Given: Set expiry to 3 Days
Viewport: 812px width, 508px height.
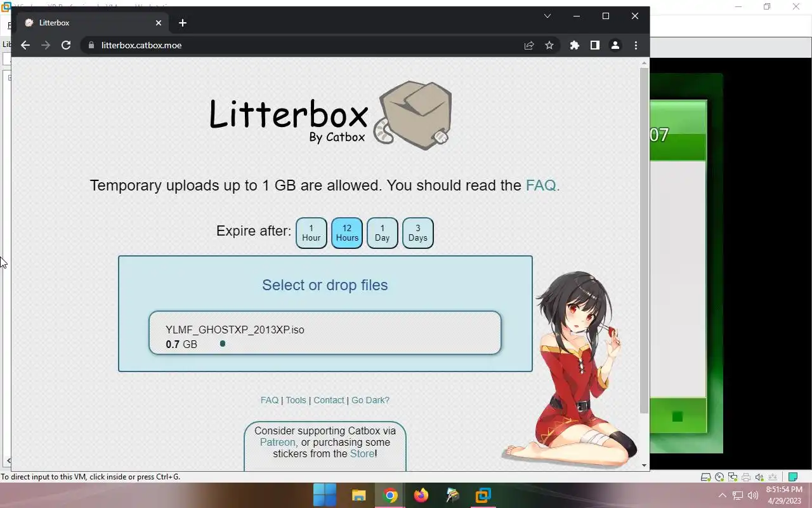Looking at the screenshot, I should tap(418, 233).
